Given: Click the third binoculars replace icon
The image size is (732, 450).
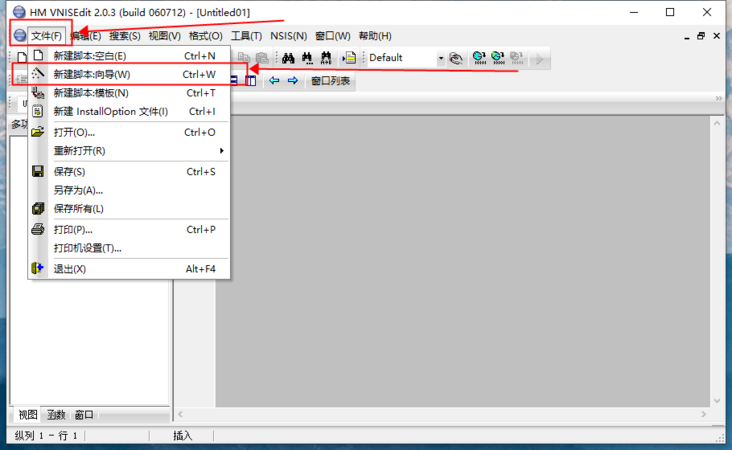Looking at the screenshot, I should [326, 58].
